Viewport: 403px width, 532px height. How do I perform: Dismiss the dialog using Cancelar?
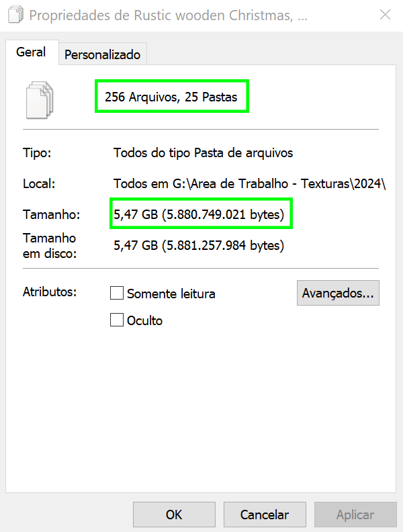coord(265,515)
